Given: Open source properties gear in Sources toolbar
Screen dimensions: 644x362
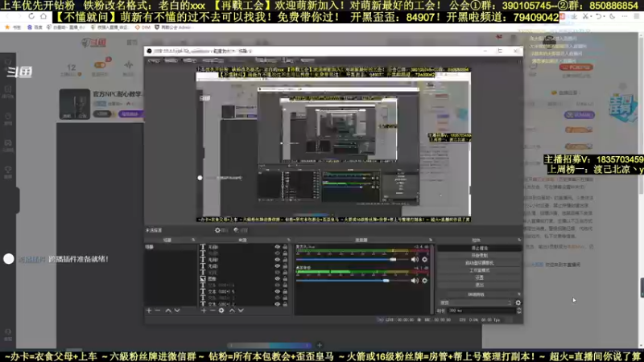Looking at the screenshot, I should click(x=221, y=311).
